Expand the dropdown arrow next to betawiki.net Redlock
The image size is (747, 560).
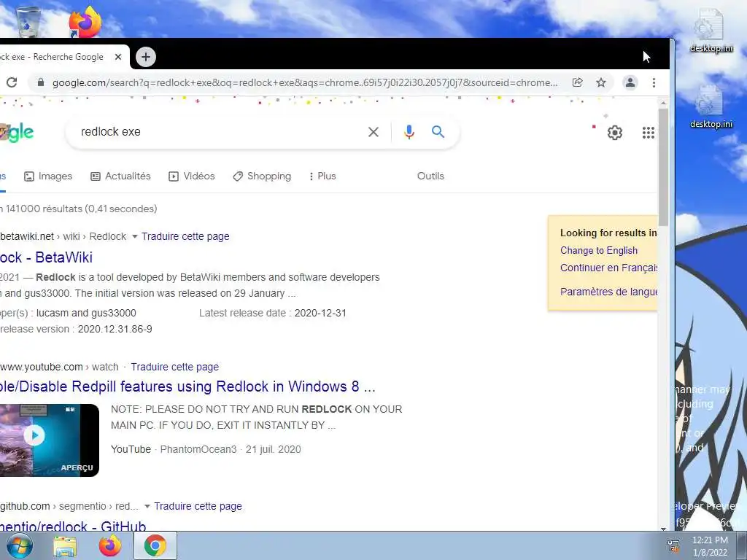pyautogui.click(x=134, y=237)
